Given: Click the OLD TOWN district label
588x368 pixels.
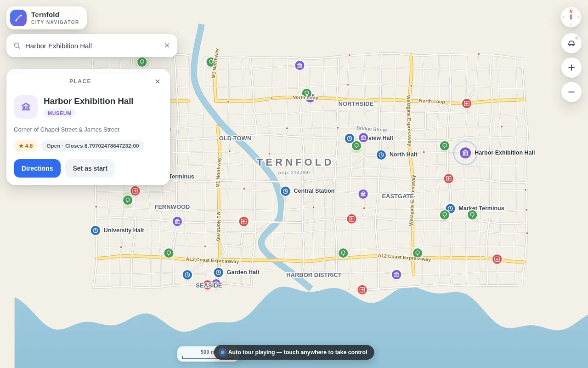Looking at the screenshot, I should pos(235,138).
